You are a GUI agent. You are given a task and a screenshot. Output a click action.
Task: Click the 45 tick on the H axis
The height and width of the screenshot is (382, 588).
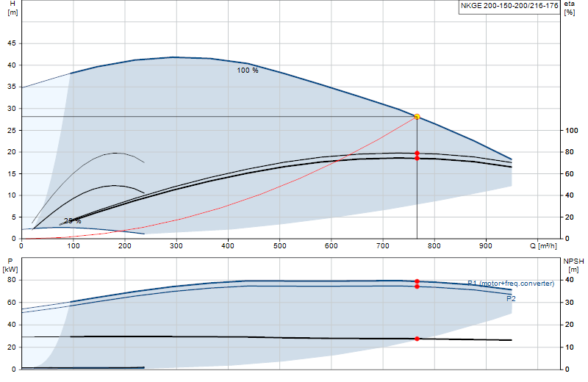tap(12, 43)
